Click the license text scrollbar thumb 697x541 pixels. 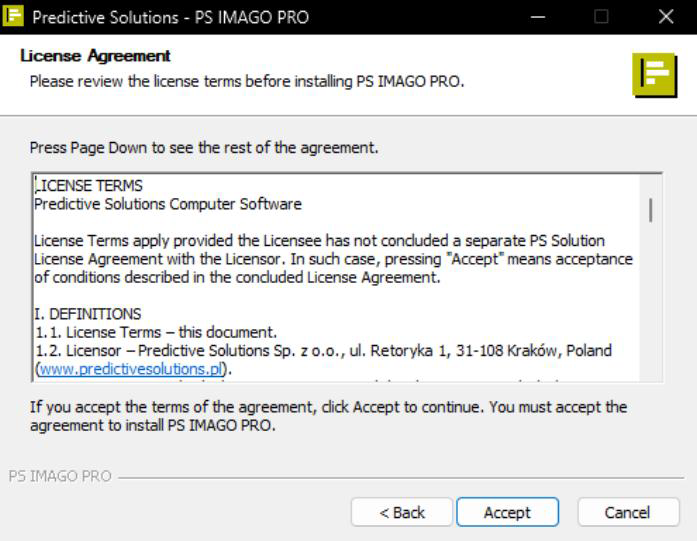pos(651,210)
